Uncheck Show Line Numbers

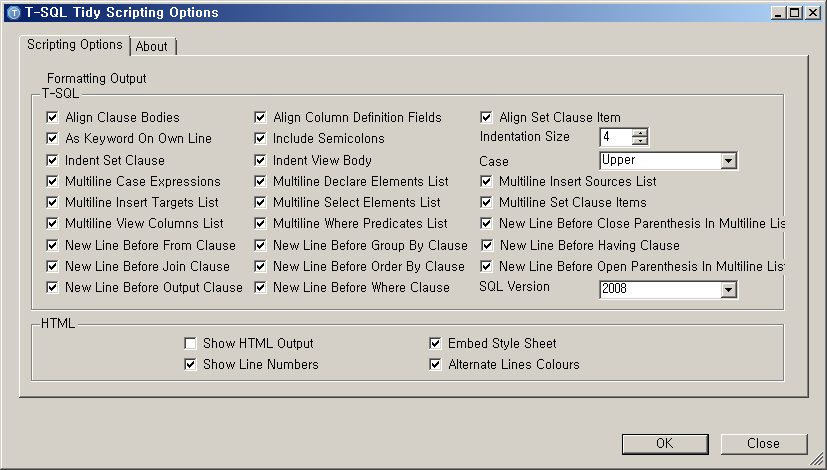tap(190, 365)
